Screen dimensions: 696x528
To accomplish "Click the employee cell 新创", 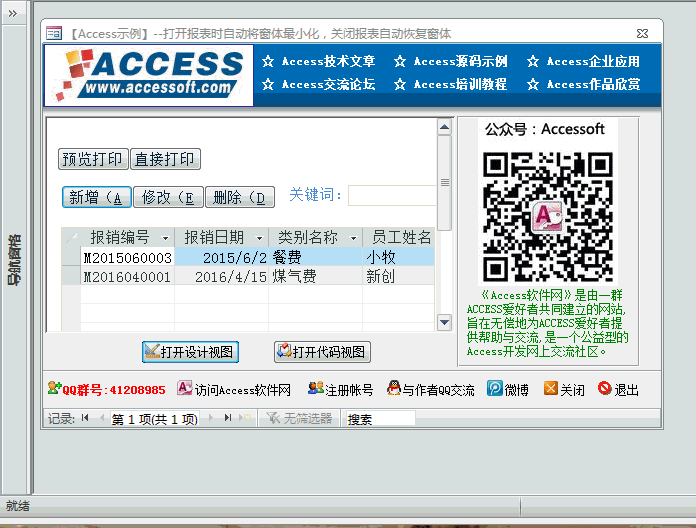I will 399,276.
